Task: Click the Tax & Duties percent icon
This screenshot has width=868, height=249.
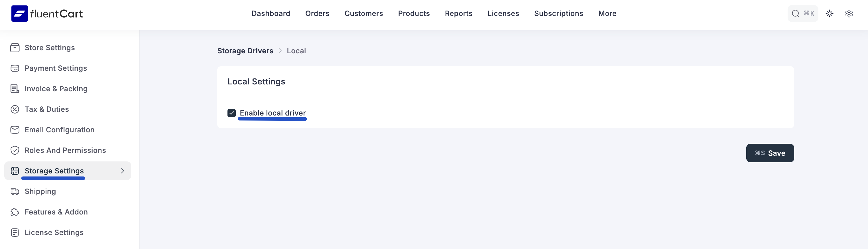Action: pyautogui.click(x=15, y=110)
